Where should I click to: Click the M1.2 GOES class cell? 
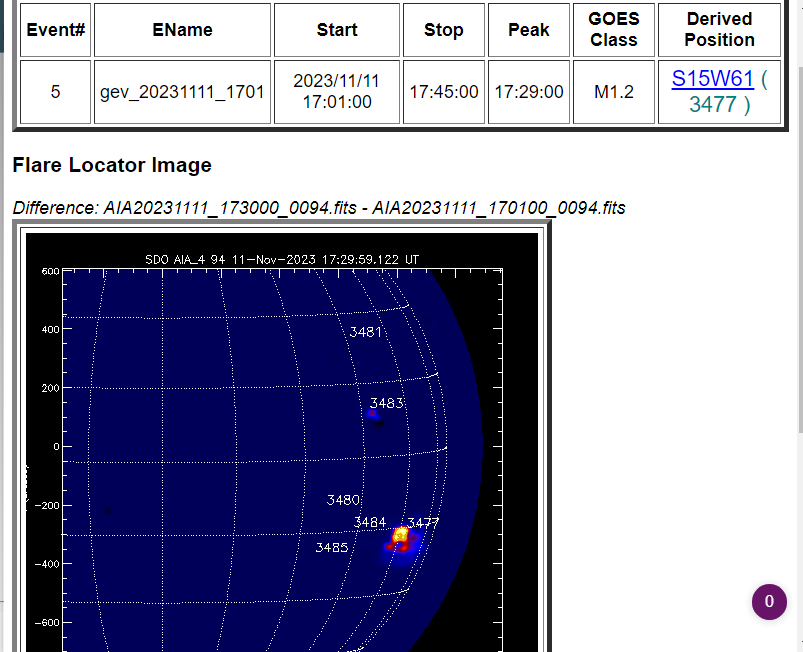tap(614, 92)
